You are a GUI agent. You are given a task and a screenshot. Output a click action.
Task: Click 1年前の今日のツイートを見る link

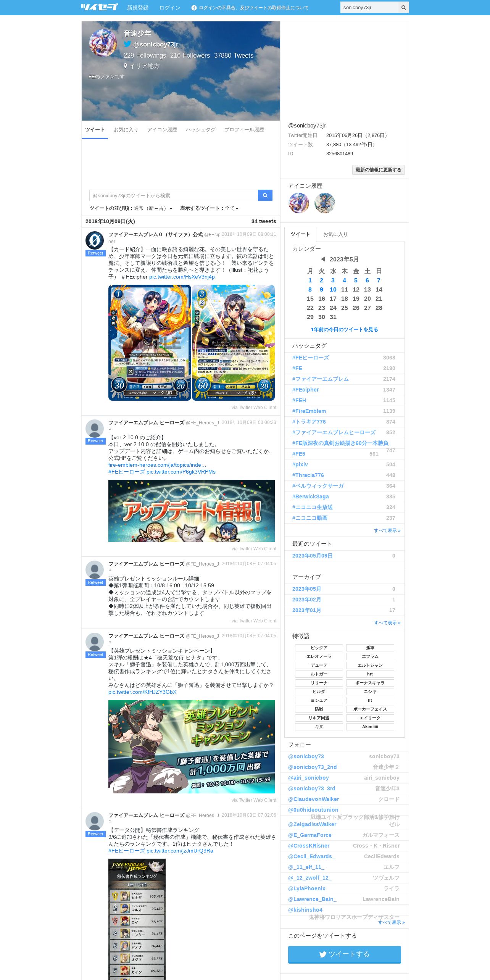tap(345, 329)
